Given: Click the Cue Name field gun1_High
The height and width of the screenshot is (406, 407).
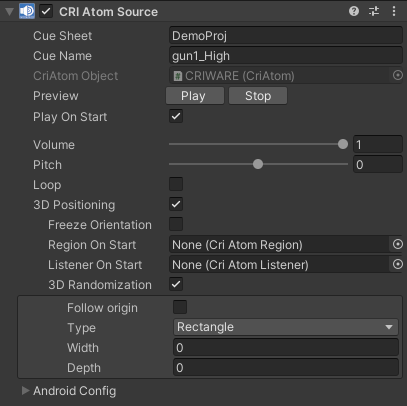Looking at the screenshot, I should click(x=286, y=56).
